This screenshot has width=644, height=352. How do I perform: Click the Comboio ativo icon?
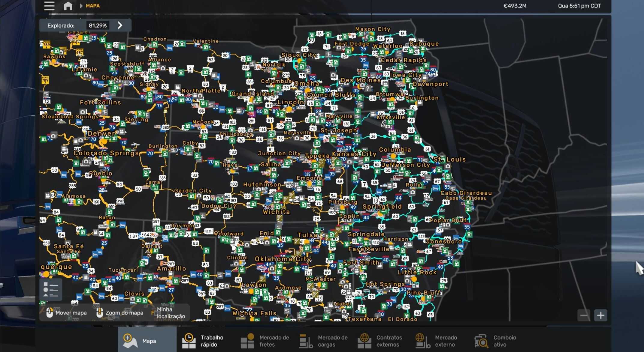481,341
